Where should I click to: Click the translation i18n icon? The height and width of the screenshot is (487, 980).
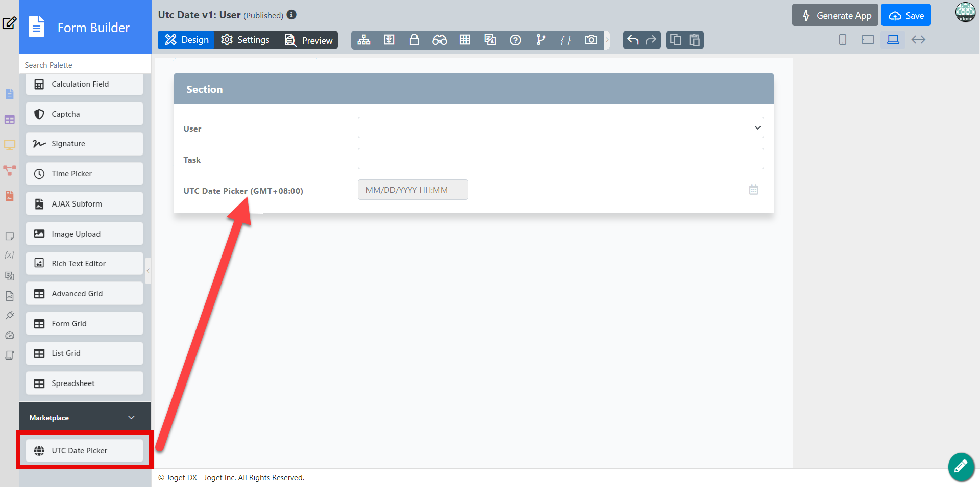click(x=490, y=40)
